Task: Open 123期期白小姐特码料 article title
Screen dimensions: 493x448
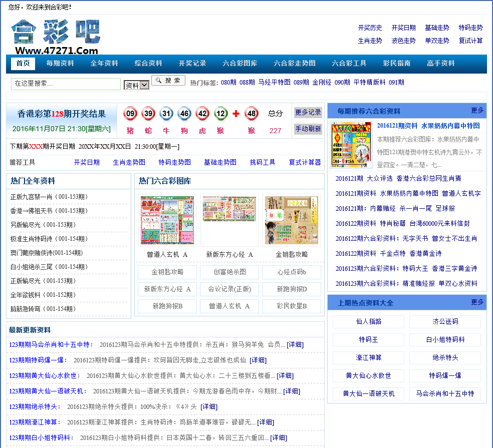Action: tap(40, 438)
